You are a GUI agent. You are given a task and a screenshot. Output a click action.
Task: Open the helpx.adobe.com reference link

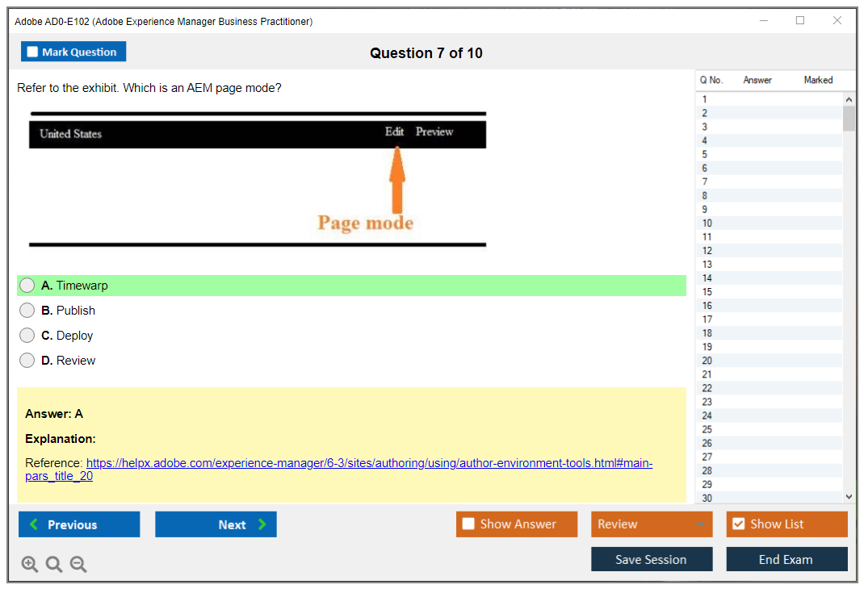(368, 463)
